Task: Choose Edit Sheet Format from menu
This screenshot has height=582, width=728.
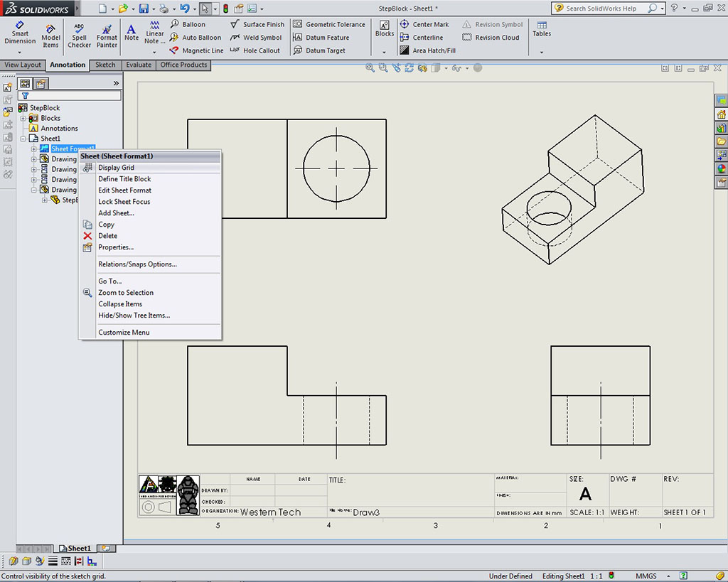Action: [124, 190]
